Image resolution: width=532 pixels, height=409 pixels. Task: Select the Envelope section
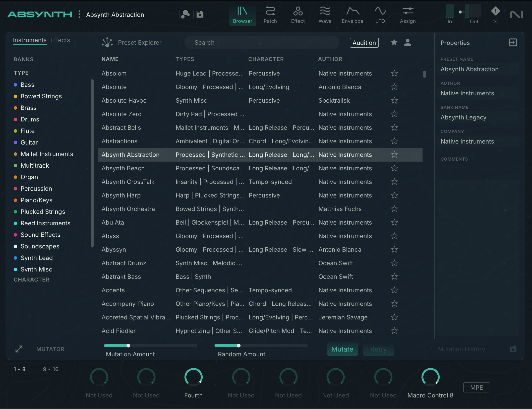352,15
